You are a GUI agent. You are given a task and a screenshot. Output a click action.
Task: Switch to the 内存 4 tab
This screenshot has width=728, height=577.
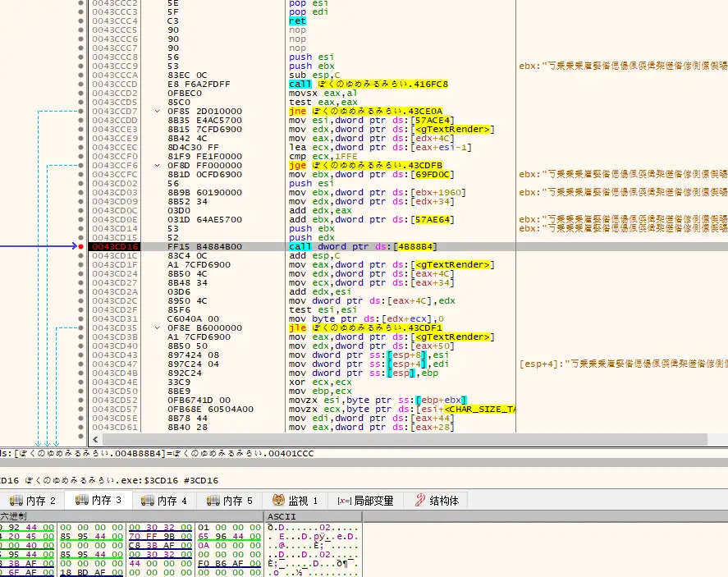(x=164, y=501)
